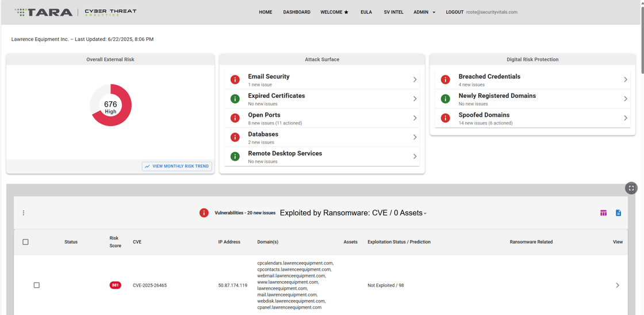Expand the Databases row chevron
Viewport: 644px width, 315px height.
click(x=415, y=137)
